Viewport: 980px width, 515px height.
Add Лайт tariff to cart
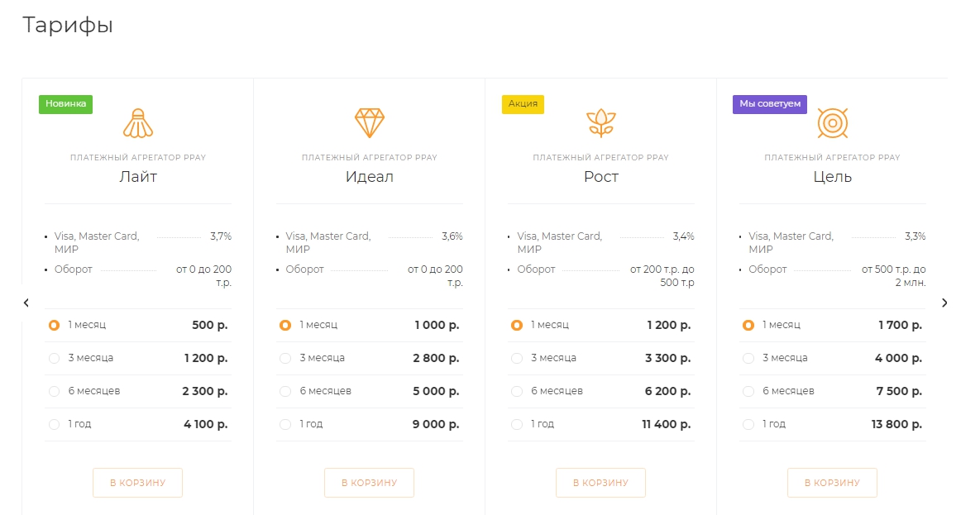coord(137,483)
